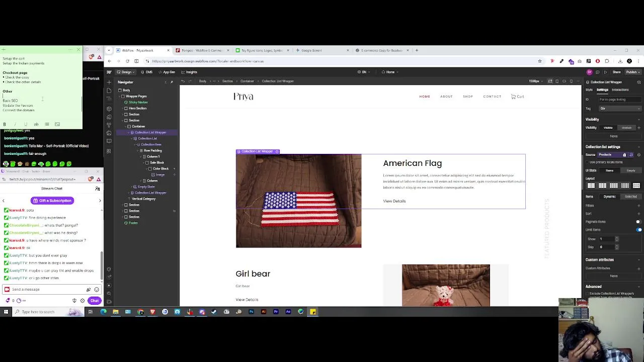
Task: Open the Design mode dropdown
Action: [126, 72]
